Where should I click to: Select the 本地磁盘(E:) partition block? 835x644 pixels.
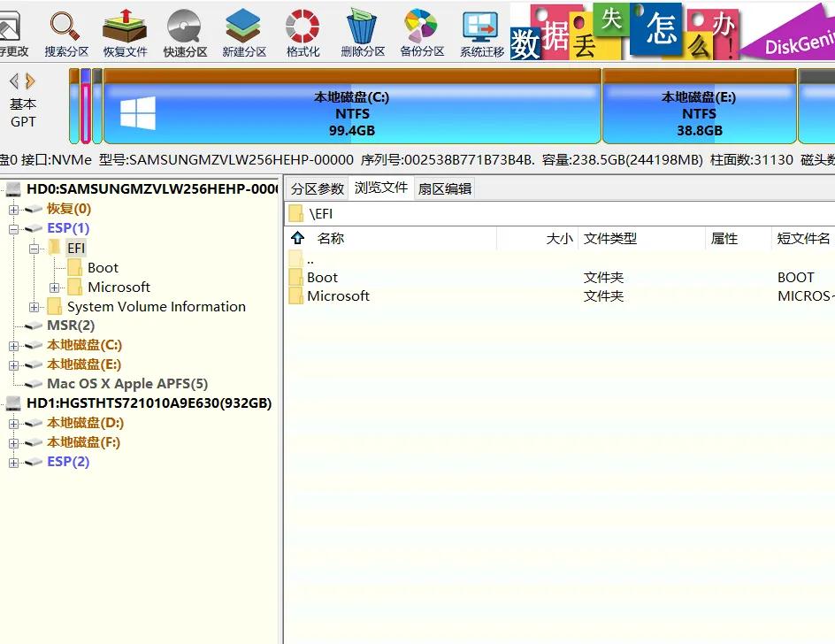click(699, 106)
